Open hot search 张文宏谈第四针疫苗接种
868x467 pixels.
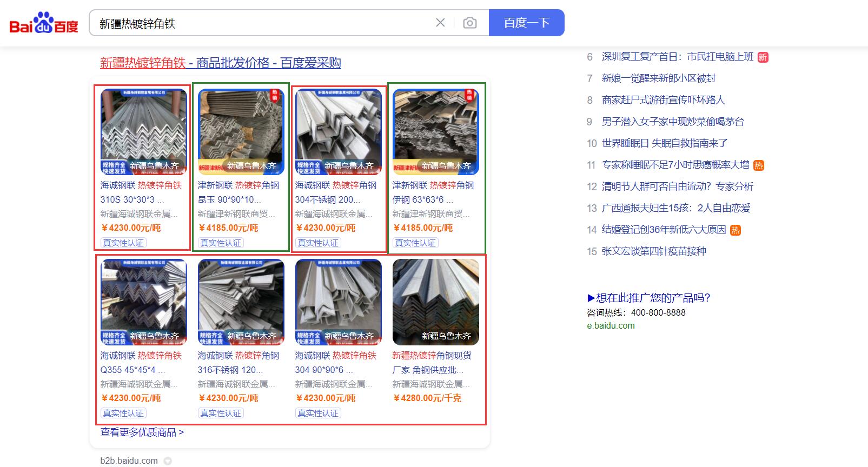click(654, 251)
